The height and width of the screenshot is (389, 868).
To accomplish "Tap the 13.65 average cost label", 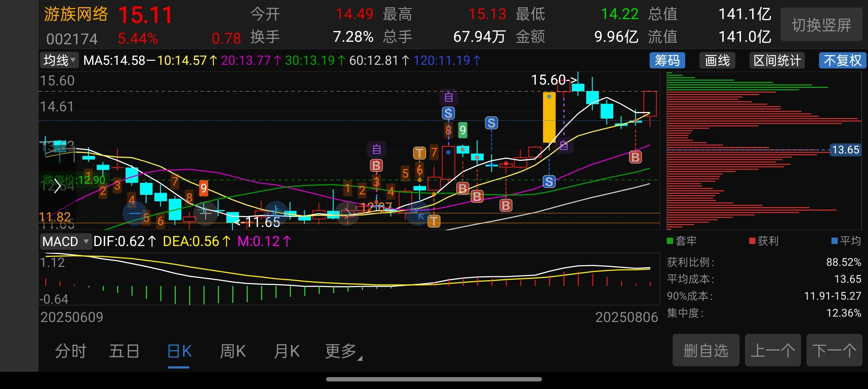I will coord(845,150).
